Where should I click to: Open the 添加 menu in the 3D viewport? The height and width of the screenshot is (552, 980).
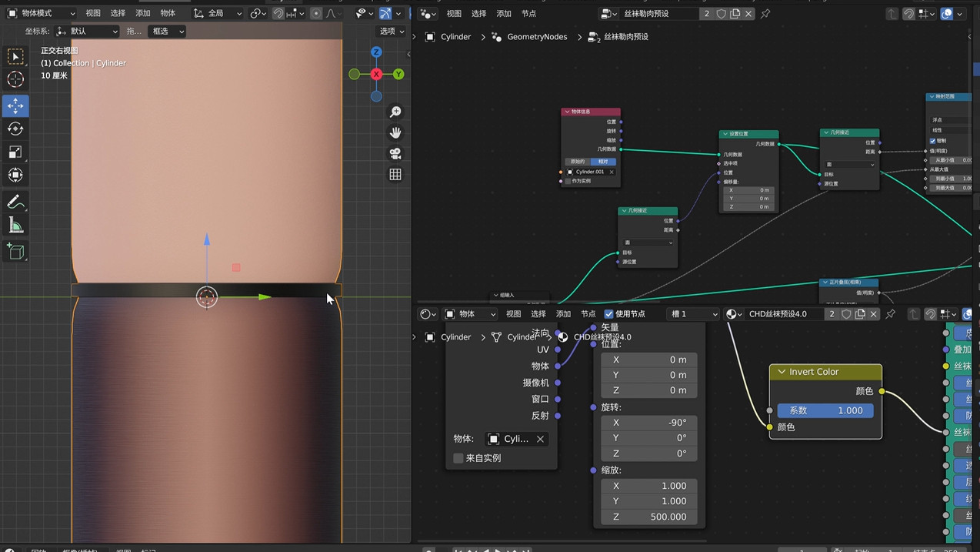point(143,14)
